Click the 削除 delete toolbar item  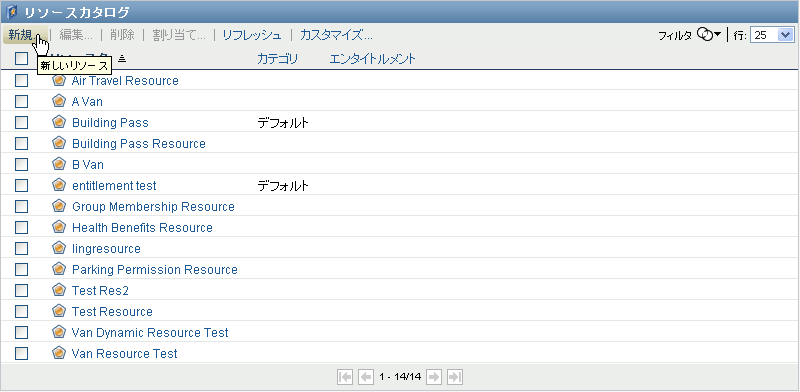tap(122, 35)
